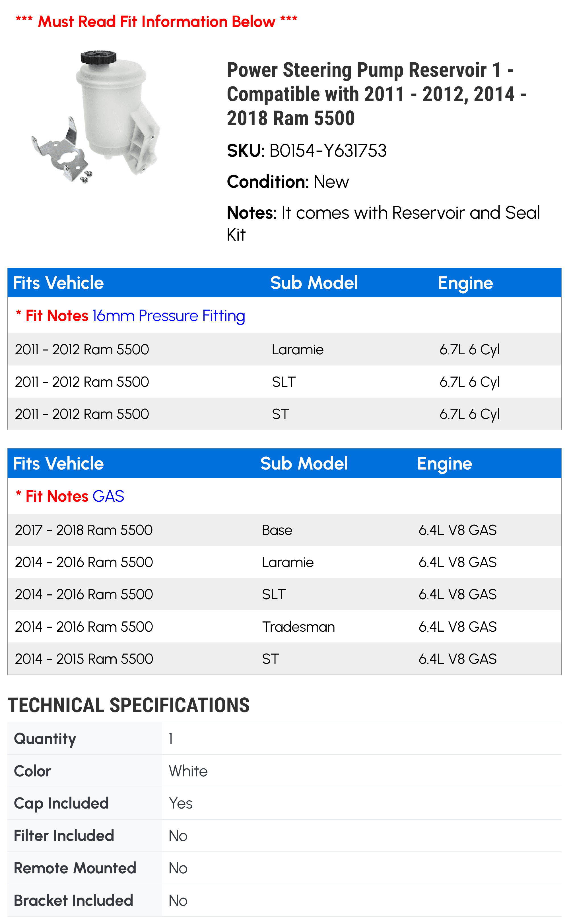The image size is (569, 924).
Task: Click the GAS fit note
Action: pos(108,496)
